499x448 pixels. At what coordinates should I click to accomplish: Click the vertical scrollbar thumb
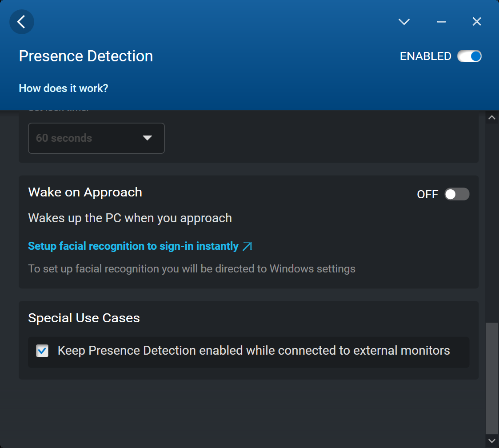point(491,378)
